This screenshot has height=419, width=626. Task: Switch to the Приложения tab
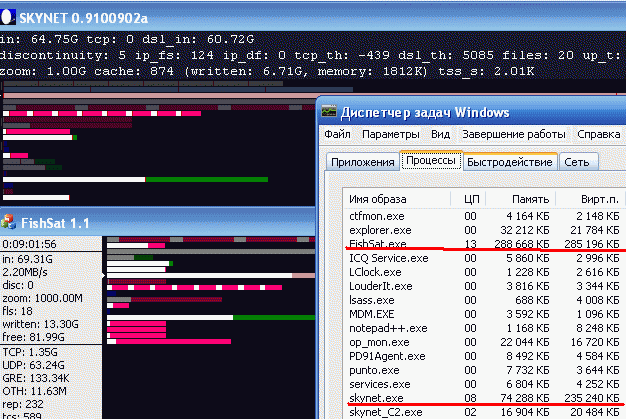click(363, 162)
